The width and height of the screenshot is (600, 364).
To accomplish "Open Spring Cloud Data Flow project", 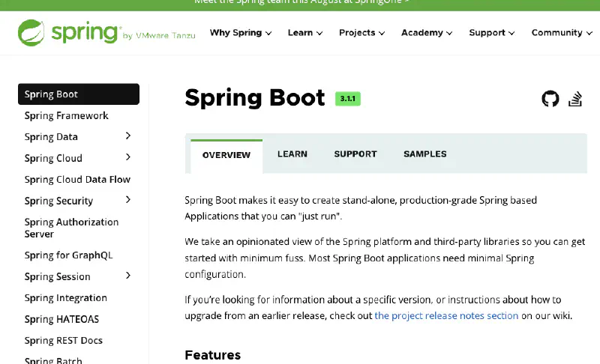I will pyautogui.click(x=77, y=180).
